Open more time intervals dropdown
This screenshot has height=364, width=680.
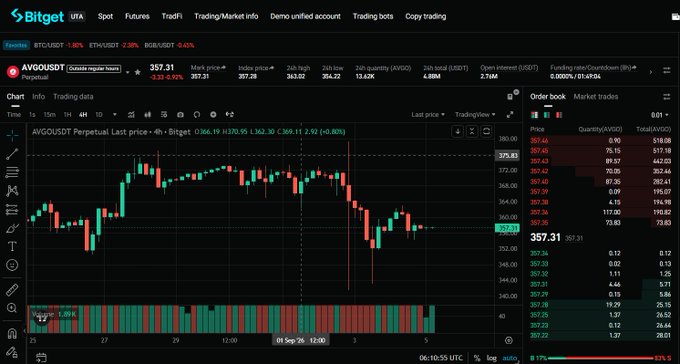point(114,115)
